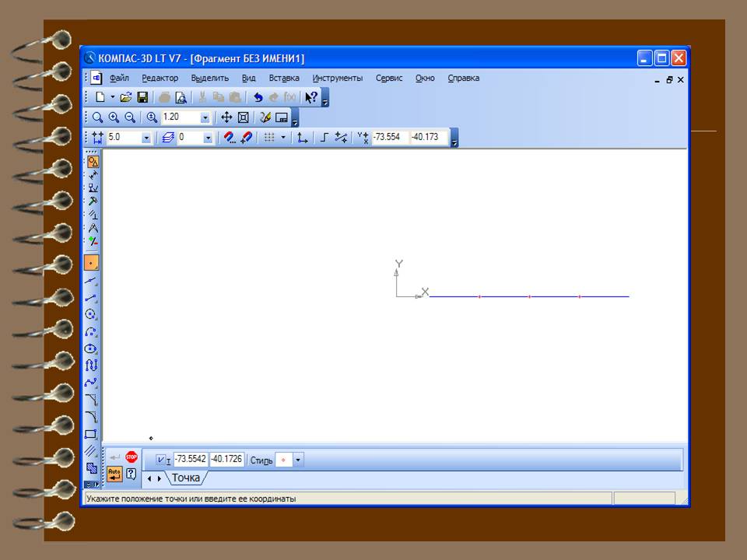Click the red STOP command button
This screenshot has width=747, height=560.
131,457
